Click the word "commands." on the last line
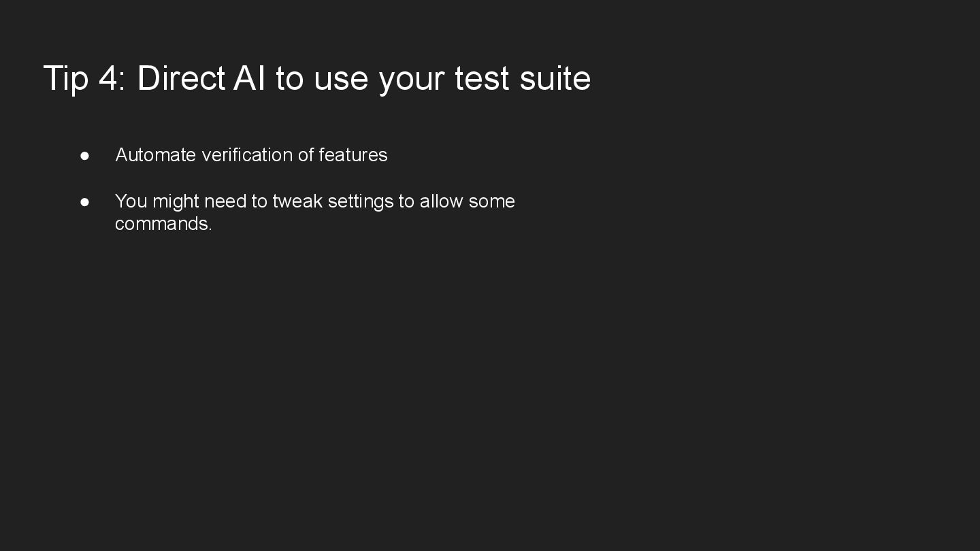Image resolution: width=980 pixels, height=551 pixels. [x=163, y=224]
